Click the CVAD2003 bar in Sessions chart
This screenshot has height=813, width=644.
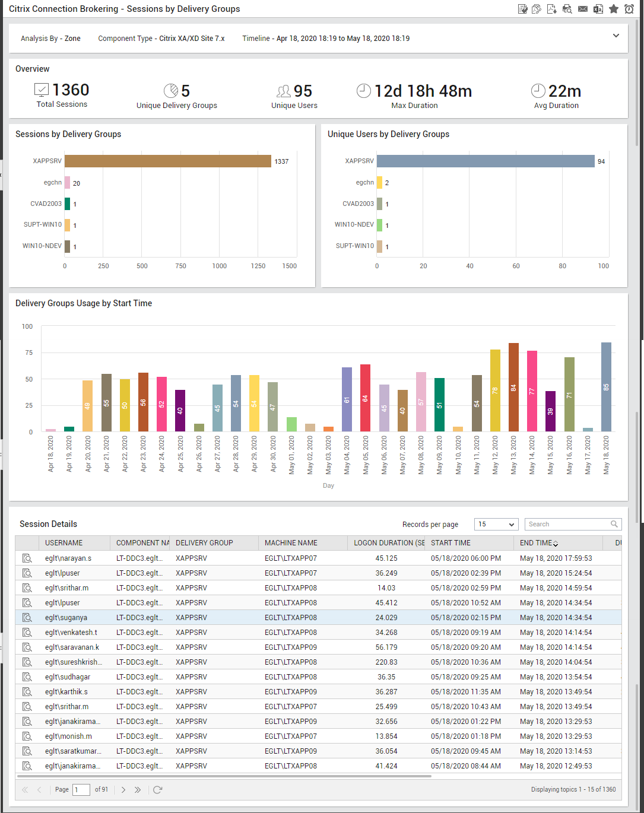pyautogui.click(x=67, y=204)
